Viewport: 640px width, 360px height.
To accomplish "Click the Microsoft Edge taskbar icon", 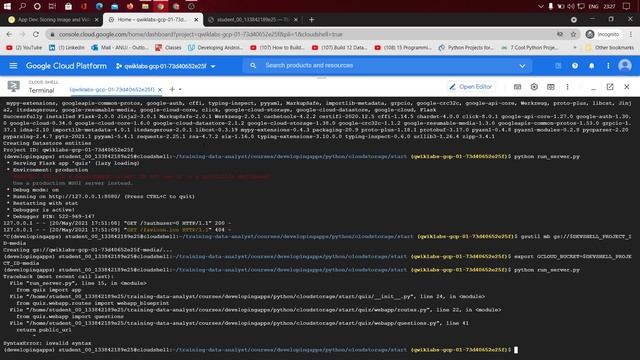I will point(99,6).
